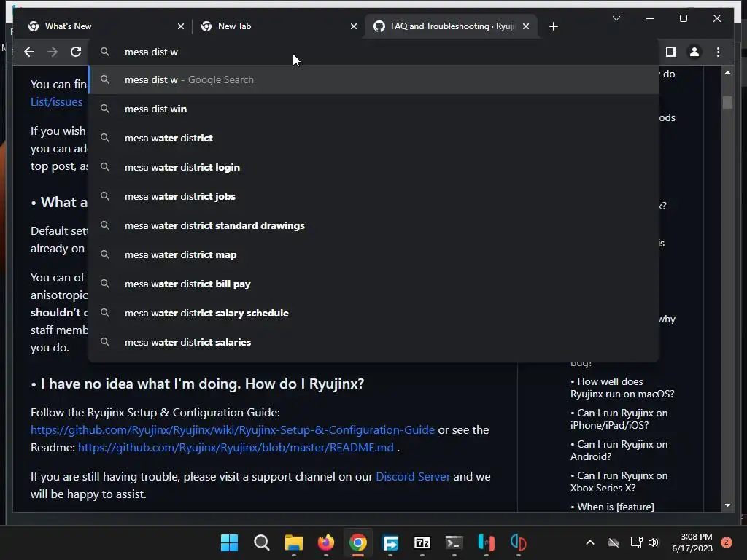747x560 pixels.
Task: Select 'mesa water district salary schedule' suggestion
Action: pyautogui.click(x=374, y=313)
